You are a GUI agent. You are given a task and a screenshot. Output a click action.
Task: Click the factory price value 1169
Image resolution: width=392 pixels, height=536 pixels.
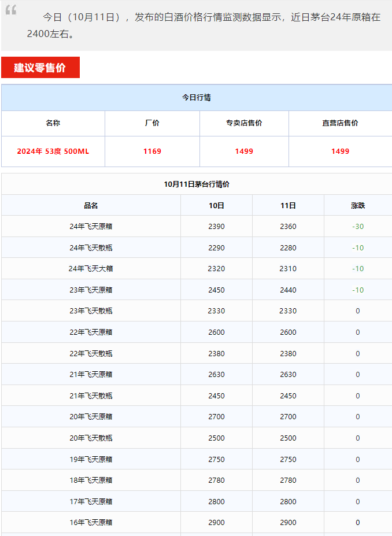point(152,151)
